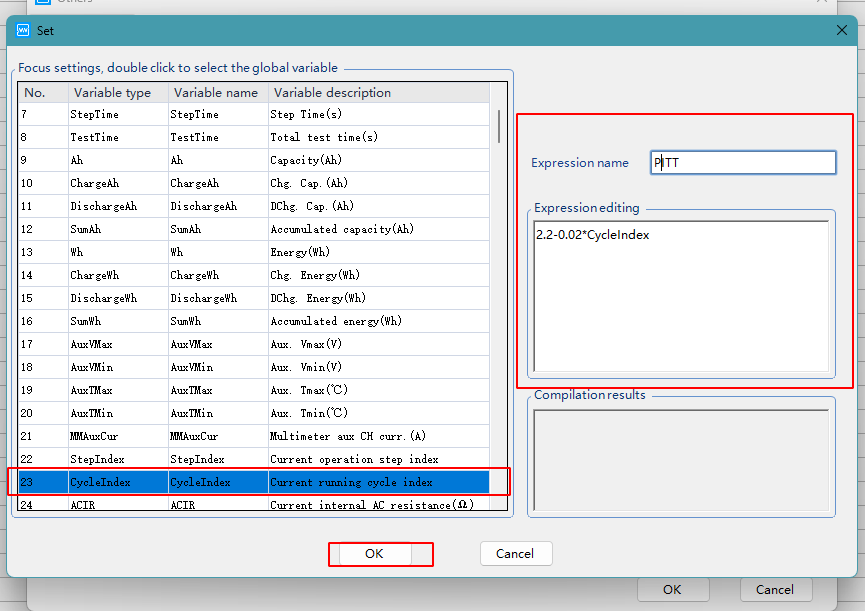
Task: Close the Set dialog window
Action: [x=841, y=30]
